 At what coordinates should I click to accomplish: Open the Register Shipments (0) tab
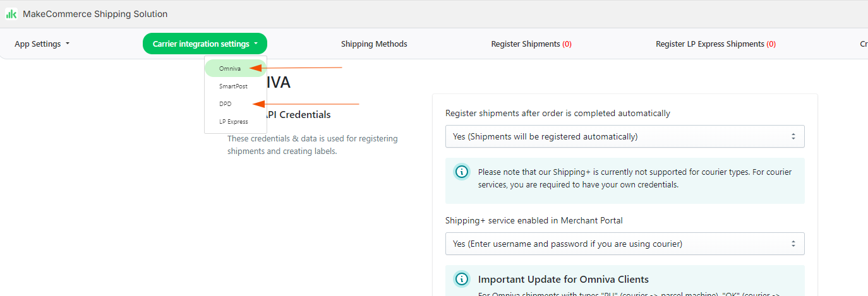[531, 44]
